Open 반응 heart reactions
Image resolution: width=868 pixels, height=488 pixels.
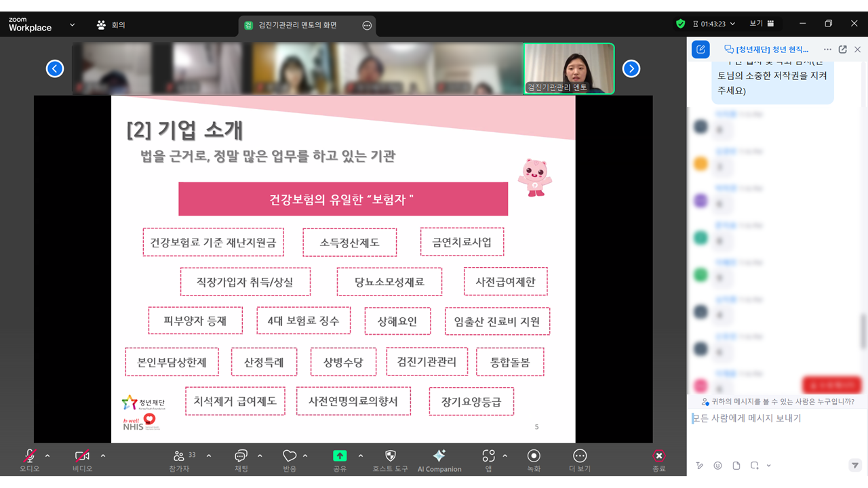[290, 456]
